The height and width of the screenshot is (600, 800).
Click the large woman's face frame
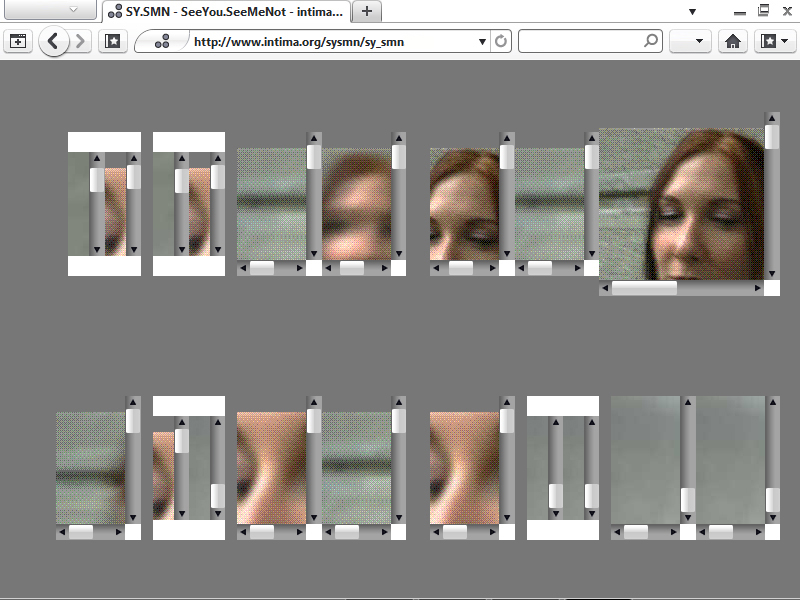(x=680, y=203)
